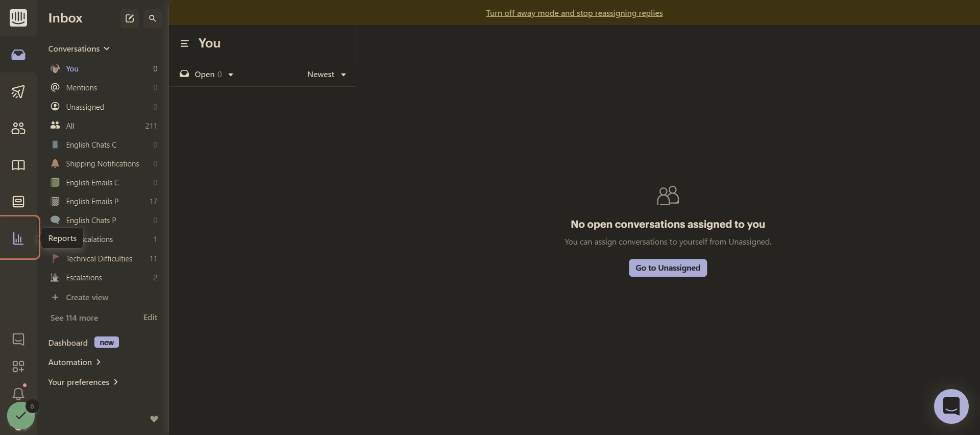Click Turn off away mode link

coord(574,13)
